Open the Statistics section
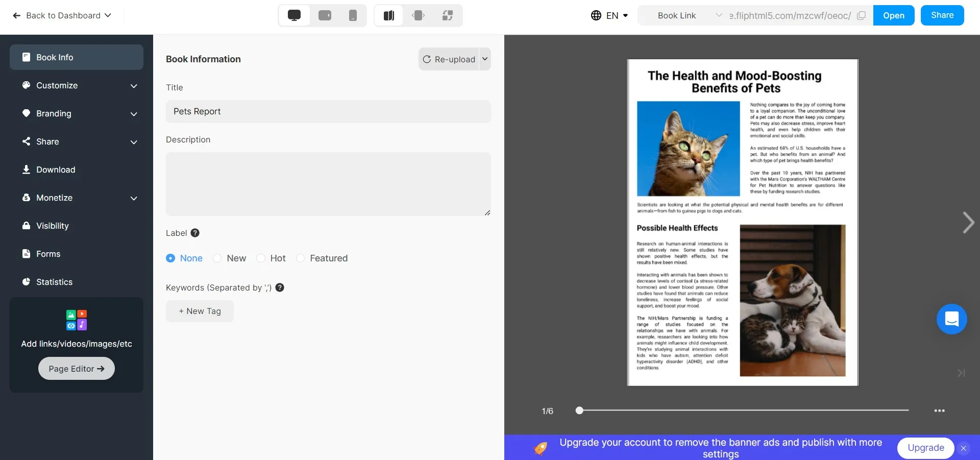The width and height of the screenshot is (980, 460). (77, 282)
